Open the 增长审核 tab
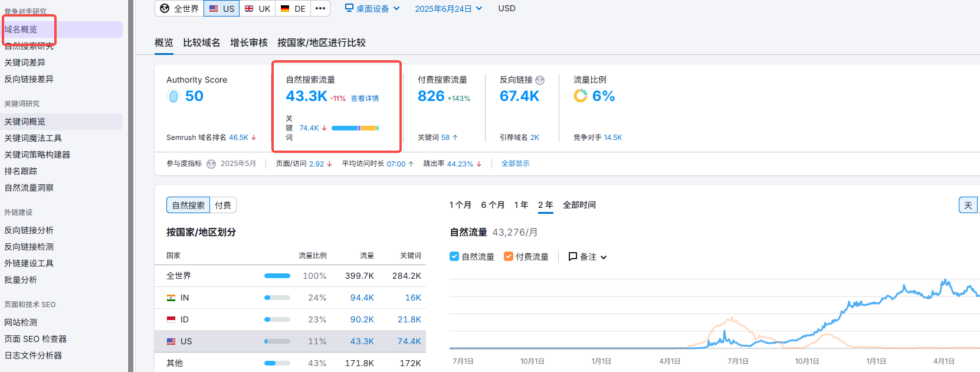 coord(248,43)
